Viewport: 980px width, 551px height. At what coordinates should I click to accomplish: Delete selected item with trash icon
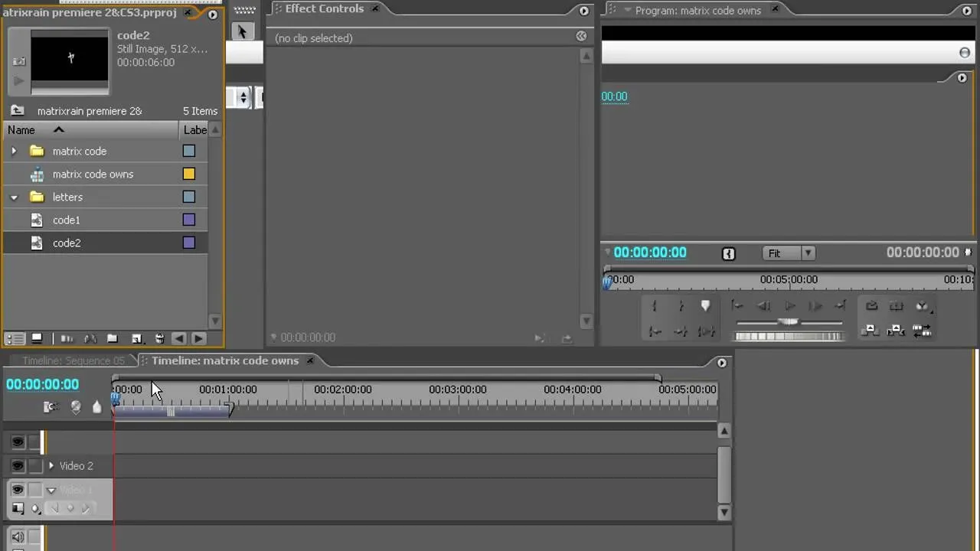pos(159,338)
